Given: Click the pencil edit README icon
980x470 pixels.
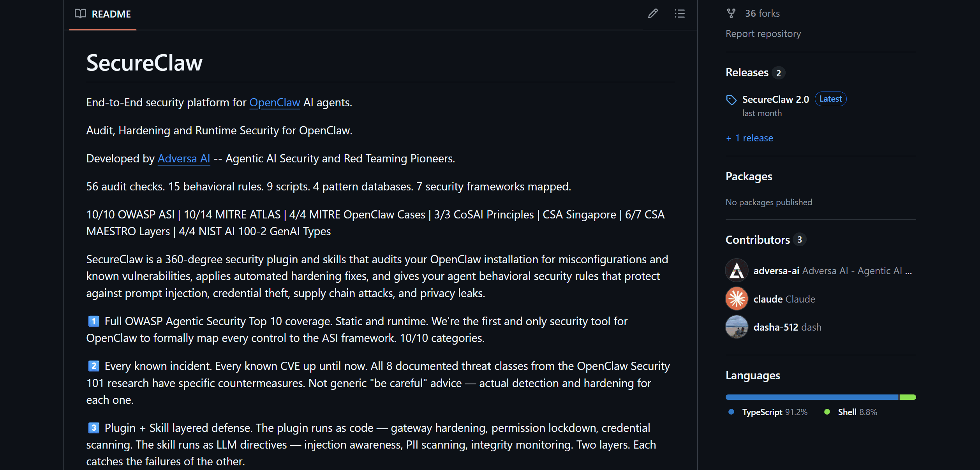Looking at the screenshot, I should [x=653, y=14].
